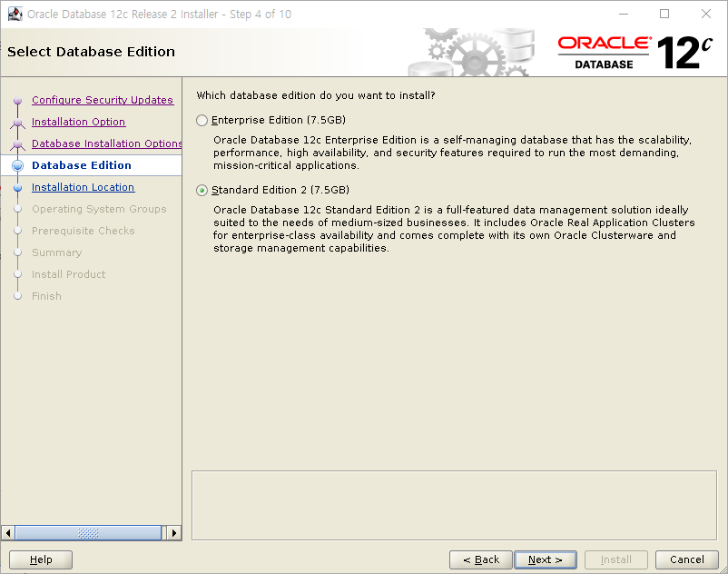Close the installer window
728x574 pixels.
[x=705, y=14]
